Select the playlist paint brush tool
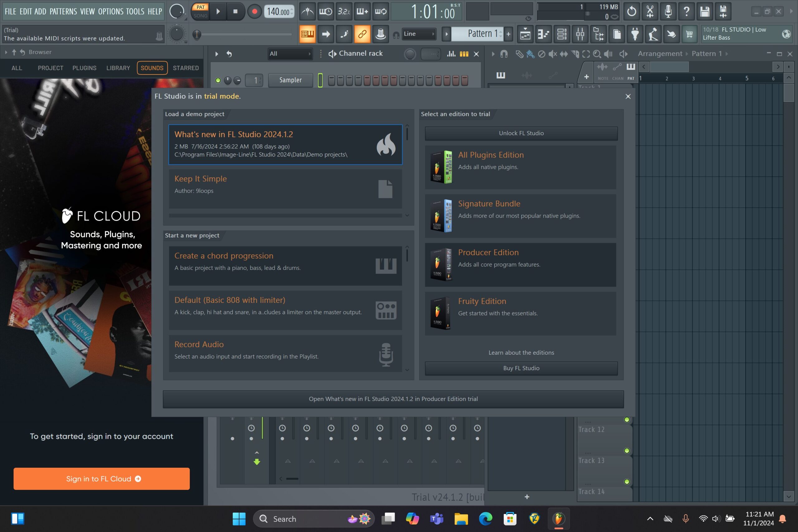The height and width of the screenshot is (532, 798). 530,54
